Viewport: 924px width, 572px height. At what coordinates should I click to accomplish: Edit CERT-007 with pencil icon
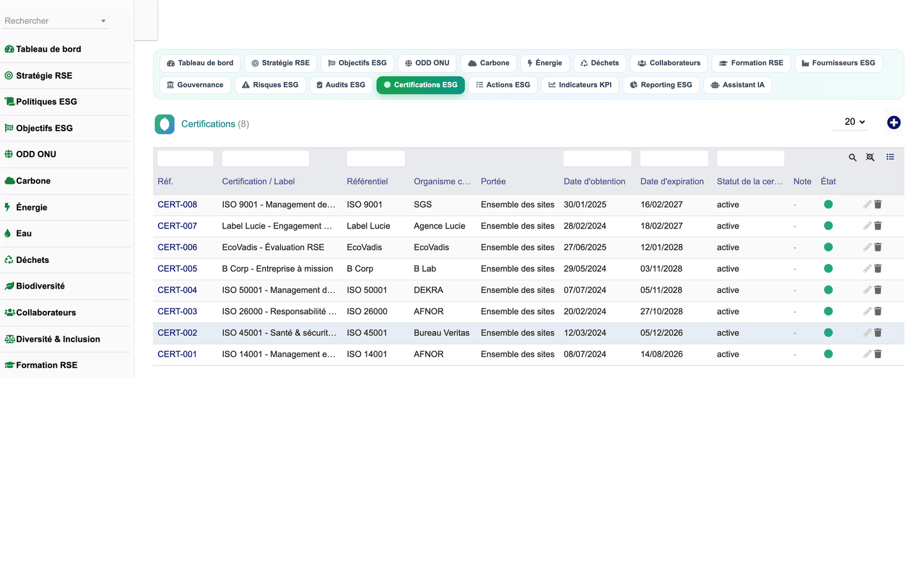point(867,226)
